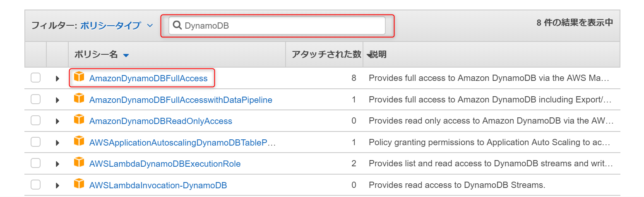Check the AWSApplicationAutoscalingDynamoDBTableP… row checkbox
Viewport: 644px width, 197px height.
(x=36, y=142)
